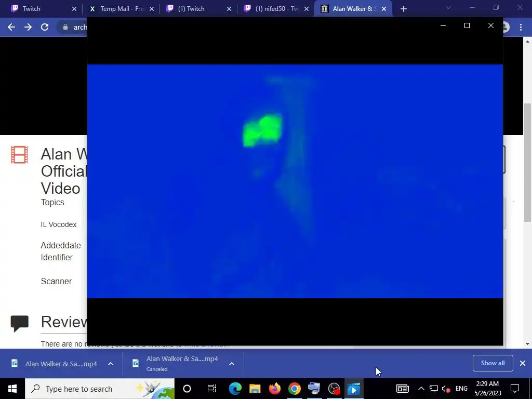Screen dimensions: 532x399
Task: Click the blue video playback area
Action: [x=295, y=181]
